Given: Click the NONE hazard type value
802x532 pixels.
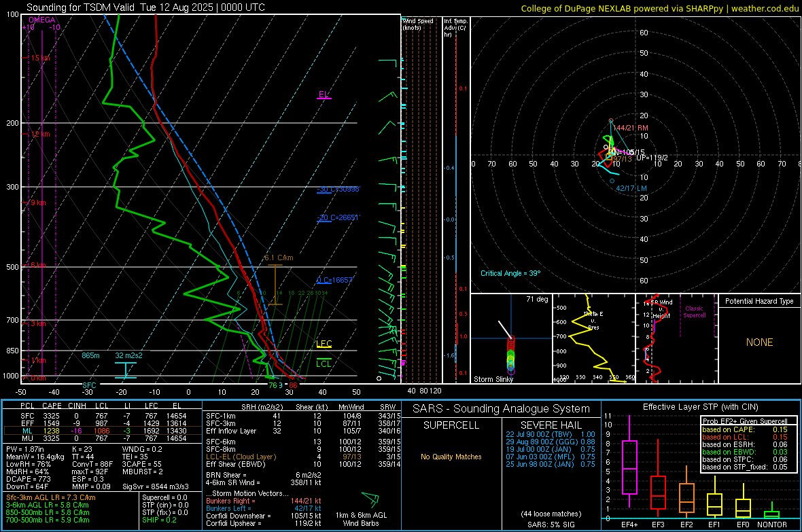Looking at the screenshot, I should tap(760, 342).
